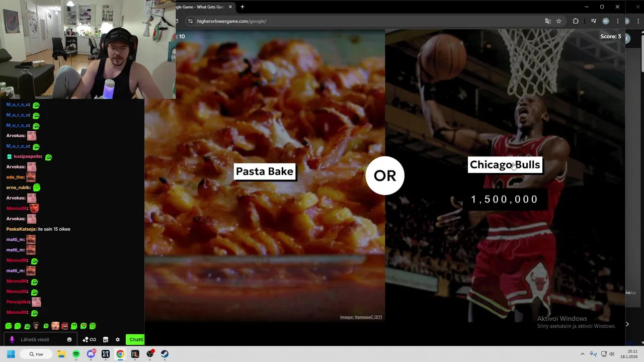Click the background window's vertical scrollbar
The image size is (644, 362).
click(x=642, y=53)
